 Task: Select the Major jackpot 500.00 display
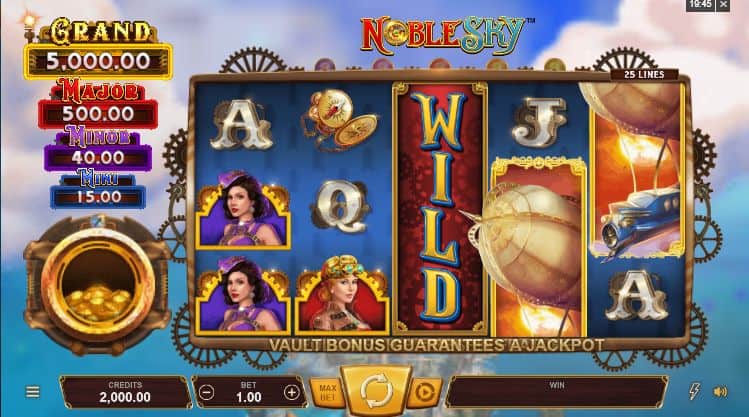[x=98, y=114]
